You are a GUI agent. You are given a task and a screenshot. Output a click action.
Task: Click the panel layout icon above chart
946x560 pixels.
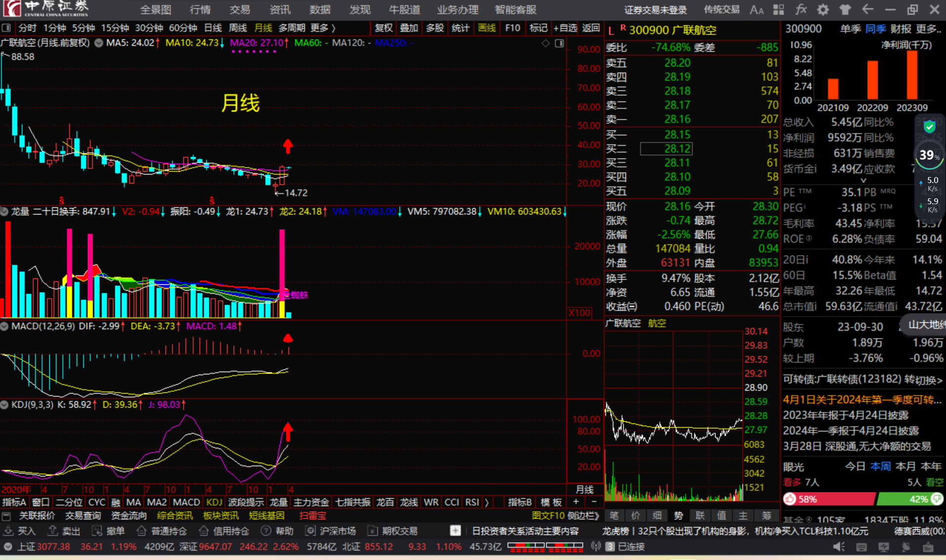(x=559, y=43)
